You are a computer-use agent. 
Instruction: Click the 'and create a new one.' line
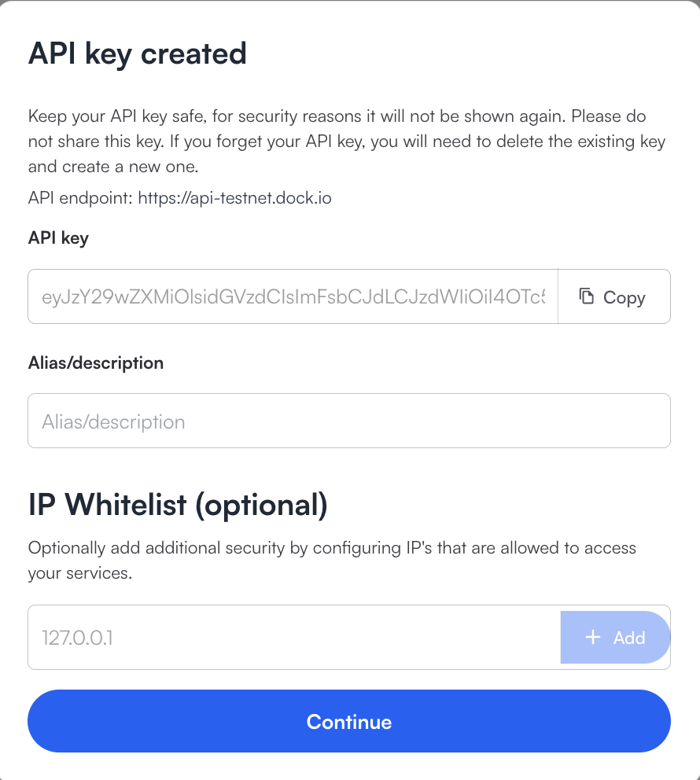tap(113, 167)
